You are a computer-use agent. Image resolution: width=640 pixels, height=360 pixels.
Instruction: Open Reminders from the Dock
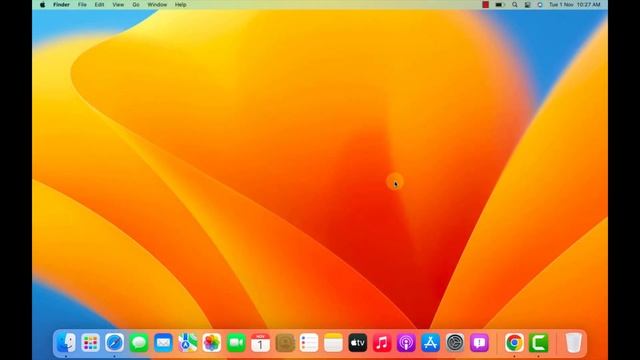pyautogui.click(x=309, y=342)
